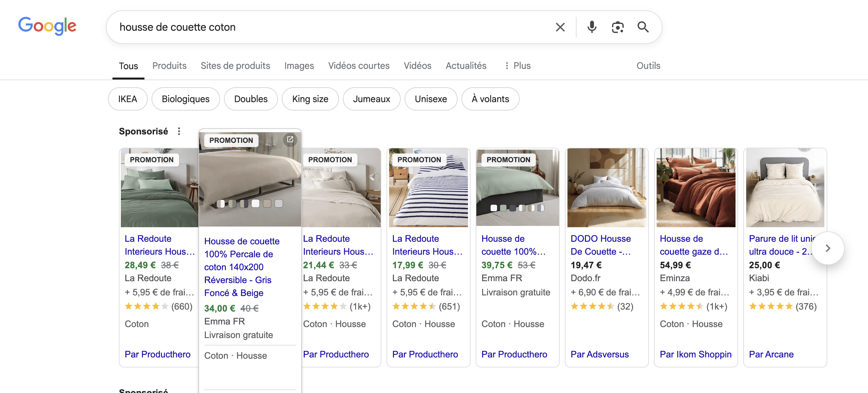The height and width of the screenshot is (393, 868).
Task: Switch to the Produits tab
Action: (169, 66)
